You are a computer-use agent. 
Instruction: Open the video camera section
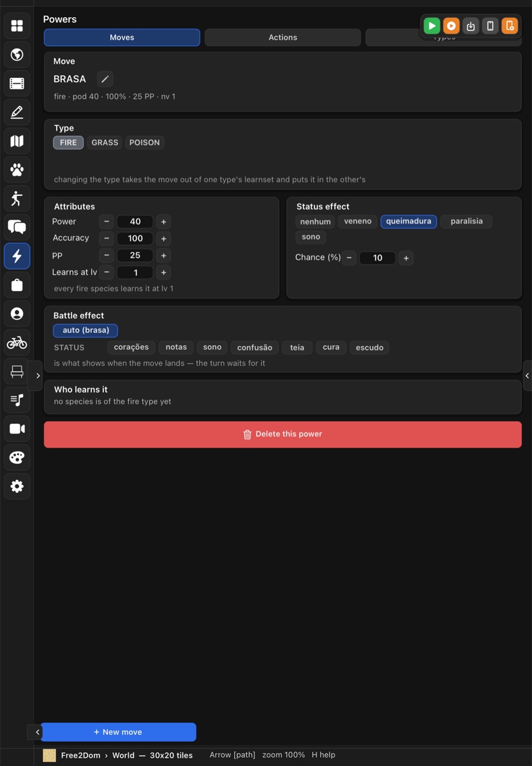click(17, 429)
